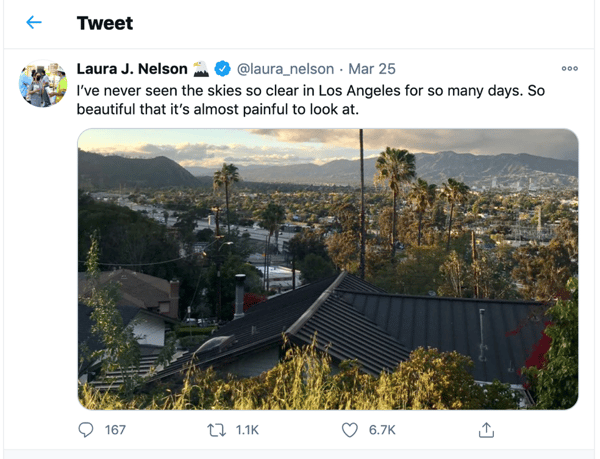This screenshot has width=600, height=459.
Task: Like the tweet with the heart icon
Action: 350,430
